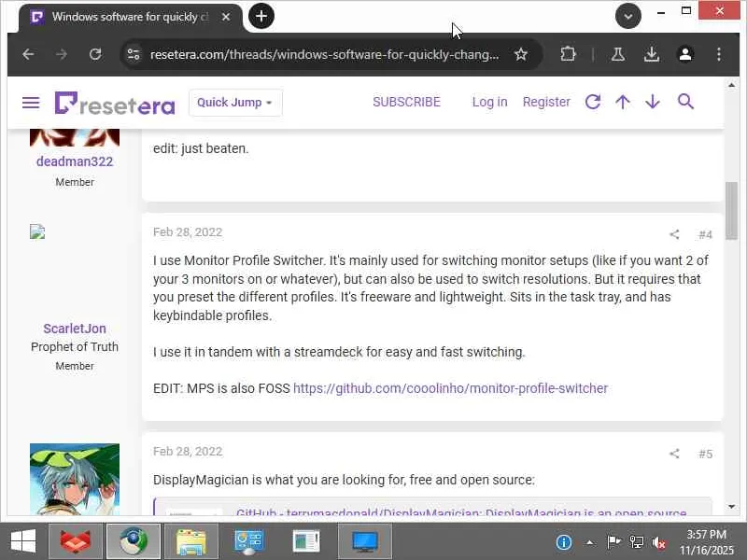The image size is (747, 560).
Task: Jump to bottom with down arrow icon
Action: [x=653, y=102]
